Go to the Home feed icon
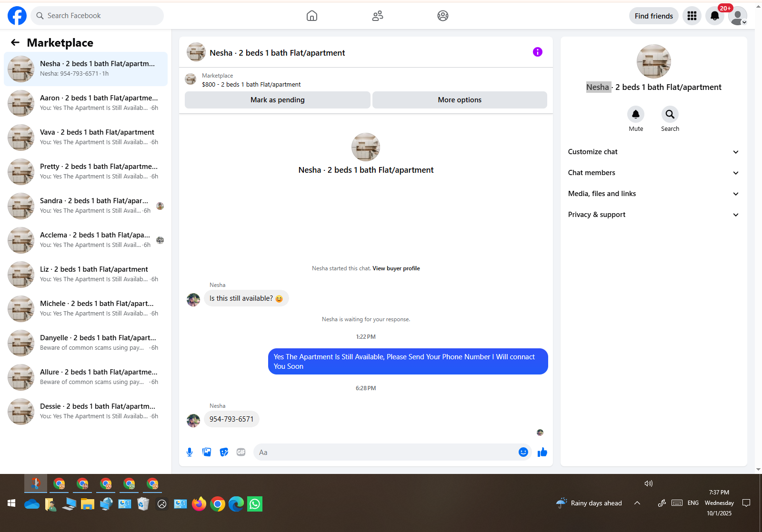Viewport: 762px width, 532px height. pyautogui.click(x=312, y=16)
